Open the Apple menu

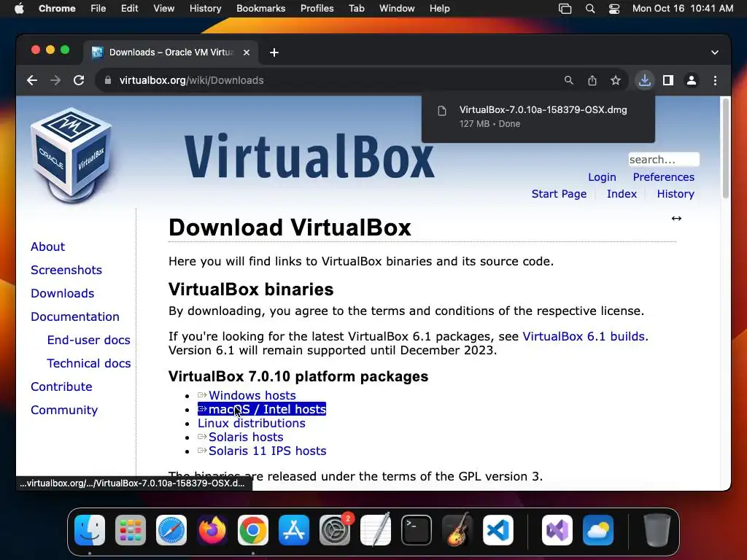pos(19,9)
